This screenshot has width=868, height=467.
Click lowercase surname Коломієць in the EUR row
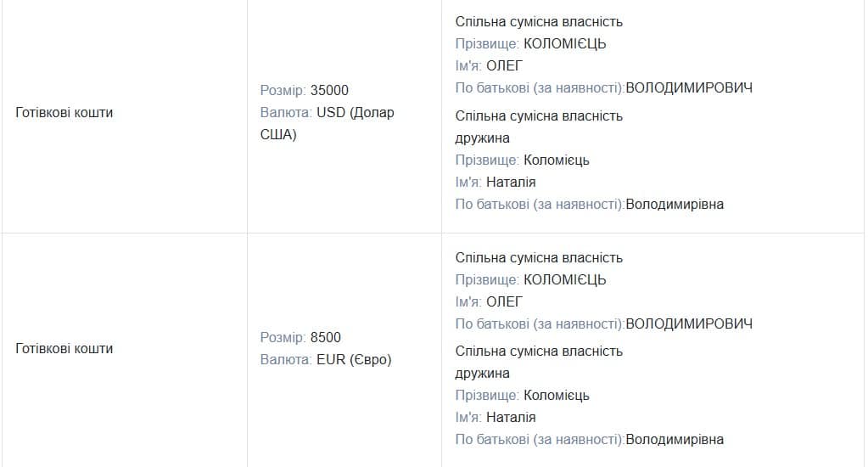point(557,396)
